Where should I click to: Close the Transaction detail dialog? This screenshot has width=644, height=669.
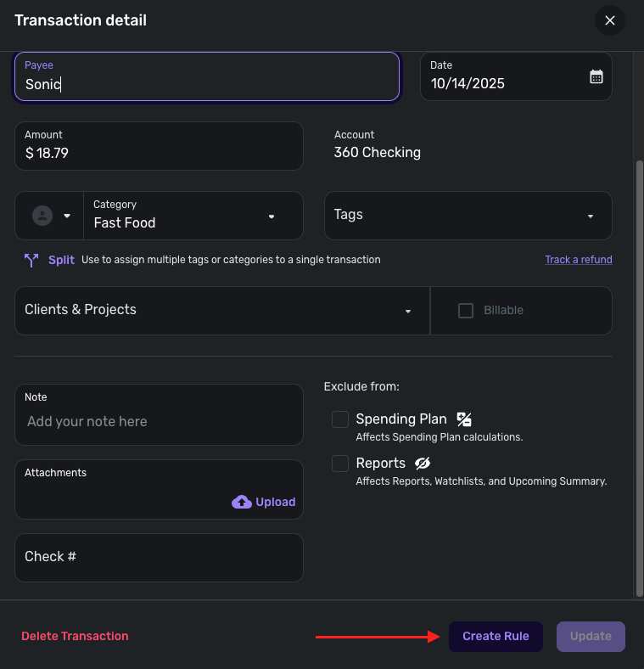point(609,20)
